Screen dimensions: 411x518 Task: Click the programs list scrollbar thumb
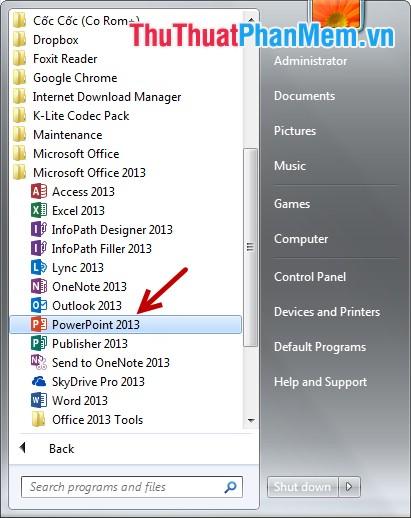coord(250,247)
